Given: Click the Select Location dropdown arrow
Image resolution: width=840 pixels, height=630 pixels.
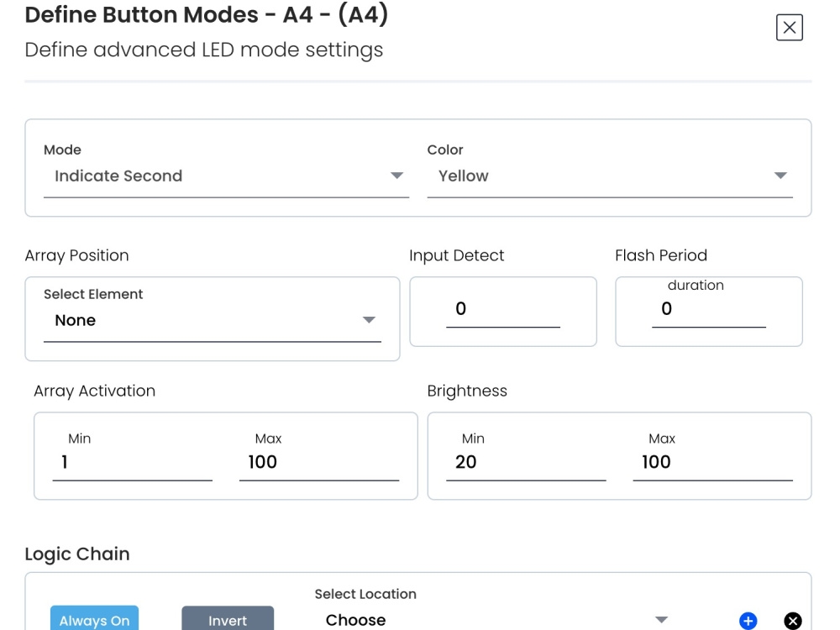Looking at the screenshot, I should [662, 620].
